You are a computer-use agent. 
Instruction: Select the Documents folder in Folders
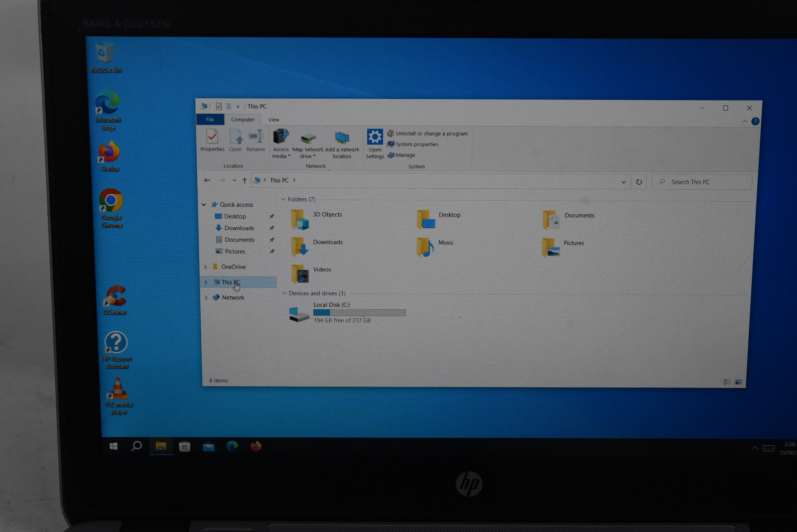(x=568, y=220)
